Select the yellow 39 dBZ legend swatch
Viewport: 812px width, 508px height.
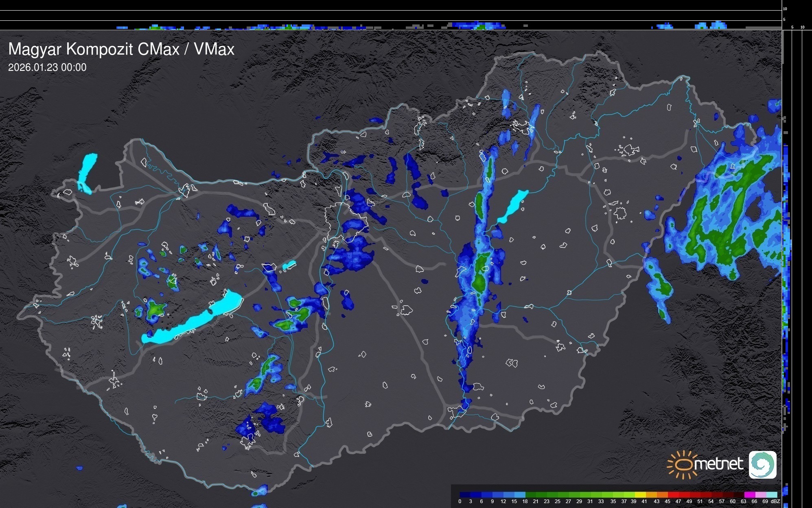pyautogui.click(x=640, y=495)
